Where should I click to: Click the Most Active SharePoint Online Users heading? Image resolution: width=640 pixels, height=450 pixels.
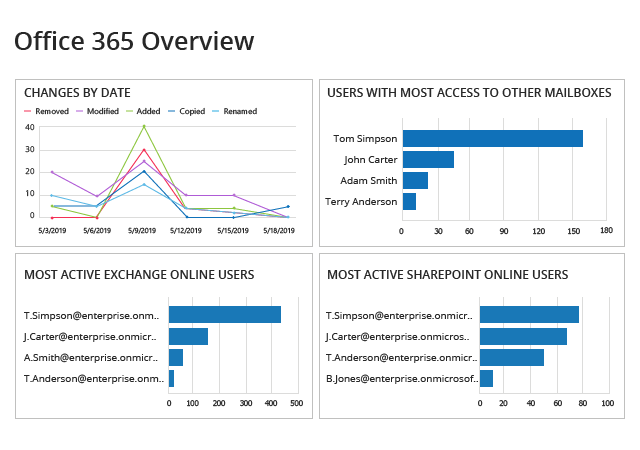(447, 275)
